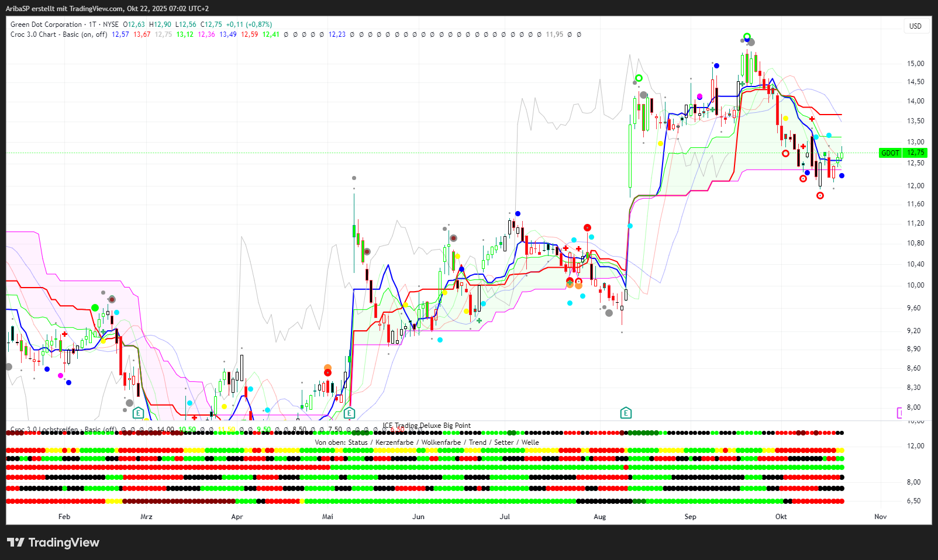
Task: Click the magenta marker at chart's right edge
Action: coord(900,413)
